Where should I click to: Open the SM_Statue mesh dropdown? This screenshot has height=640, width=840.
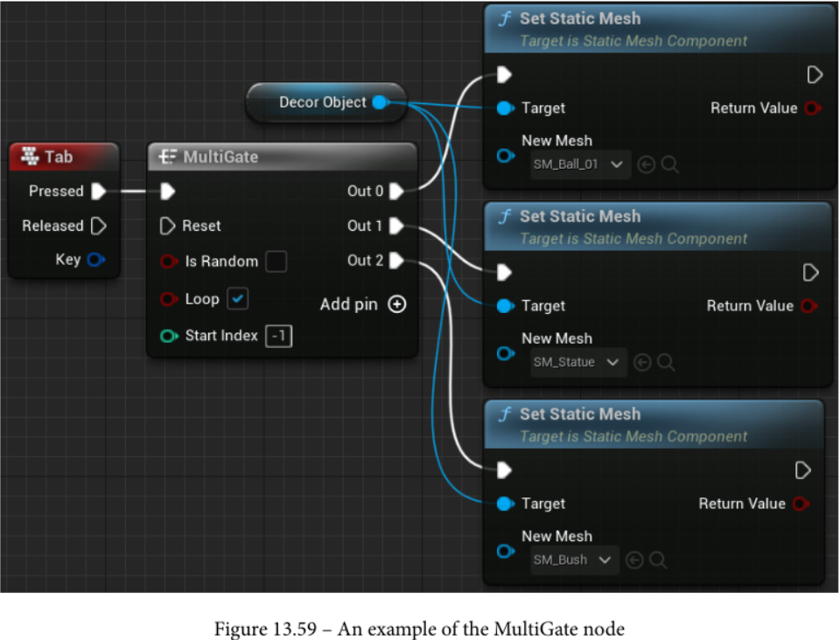pyautogui.click(x=578, y=362)
